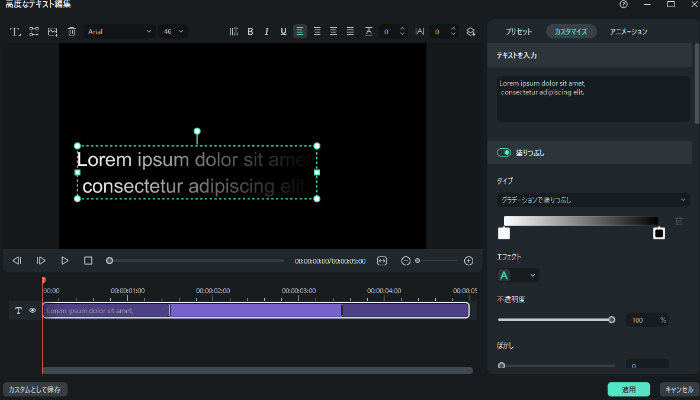Image resolution: width=700 pixels, height=400 pixels.
Task: Zoom in the timeline with plus icon
Action: (468, 261)
